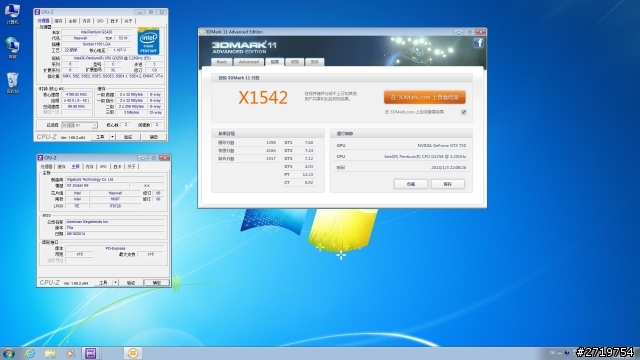
Task: Select Memory tab in lower CPU-Z window
Action: (x=89, y=167)
